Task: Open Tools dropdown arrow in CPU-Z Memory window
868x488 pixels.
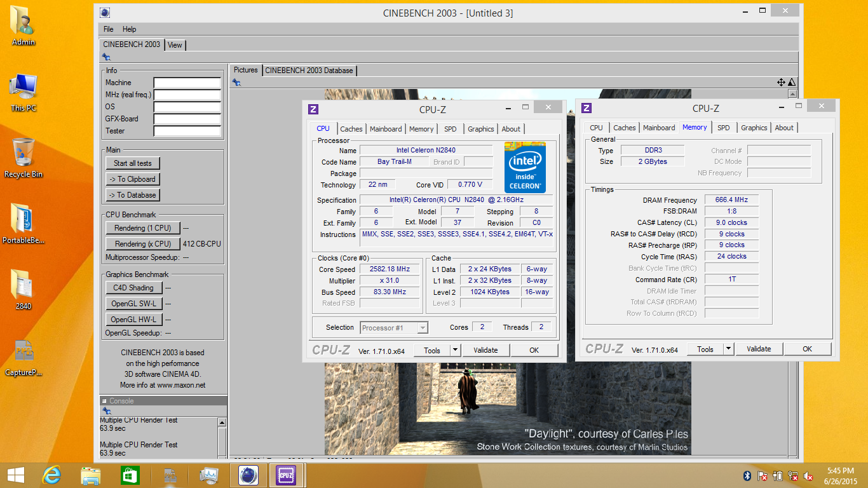Action: pos(728,349)
